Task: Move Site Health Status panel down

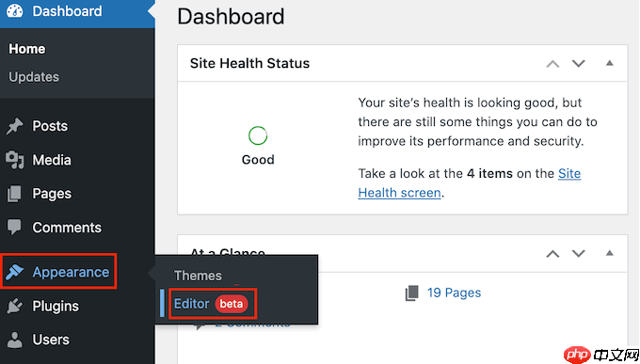Action: point(579,64)
